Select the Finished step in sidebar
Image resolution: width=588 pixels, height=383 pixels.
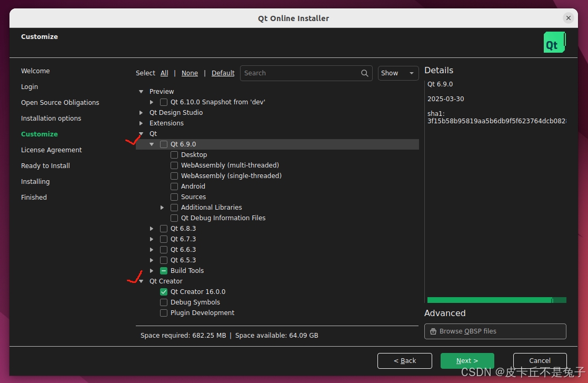pyautogui.click(x=34, y=198)
